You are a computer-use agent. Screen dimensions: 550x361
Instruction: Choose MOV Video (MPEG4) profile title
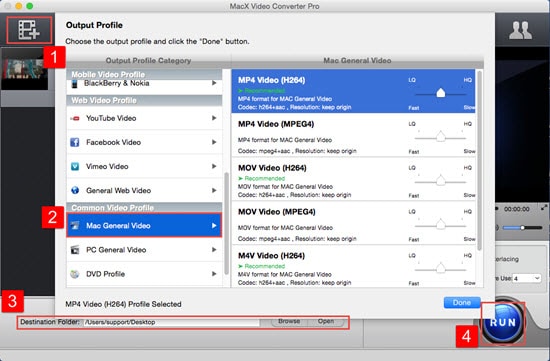tap(277, 212)
